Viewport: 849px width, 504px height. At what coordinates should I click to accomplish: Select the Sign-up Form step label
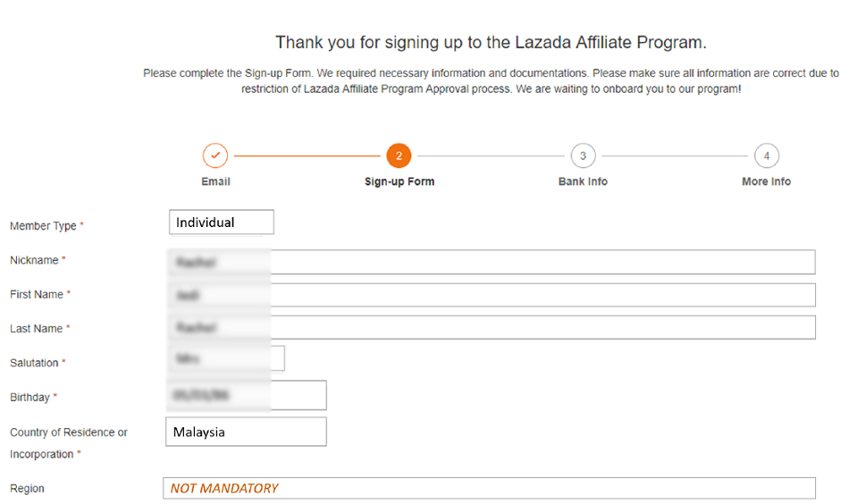pyautogui.click(x=399, y=182)
